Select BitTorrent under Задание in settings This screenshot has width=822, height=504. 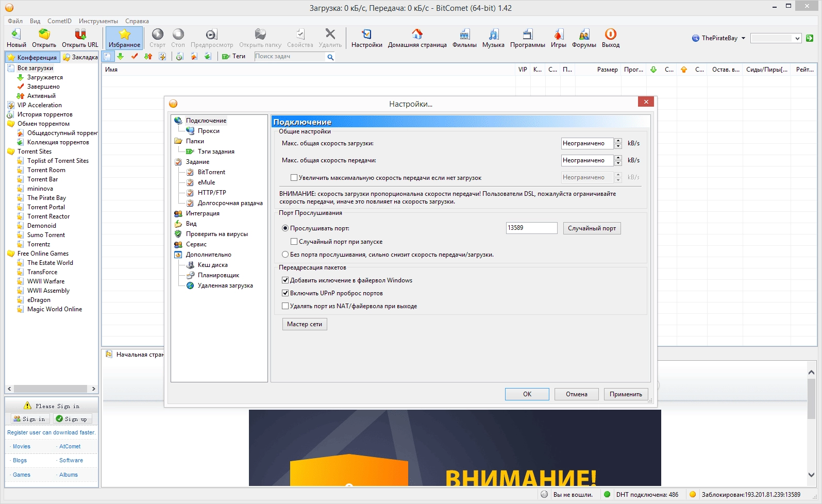[x=211, y=172]
